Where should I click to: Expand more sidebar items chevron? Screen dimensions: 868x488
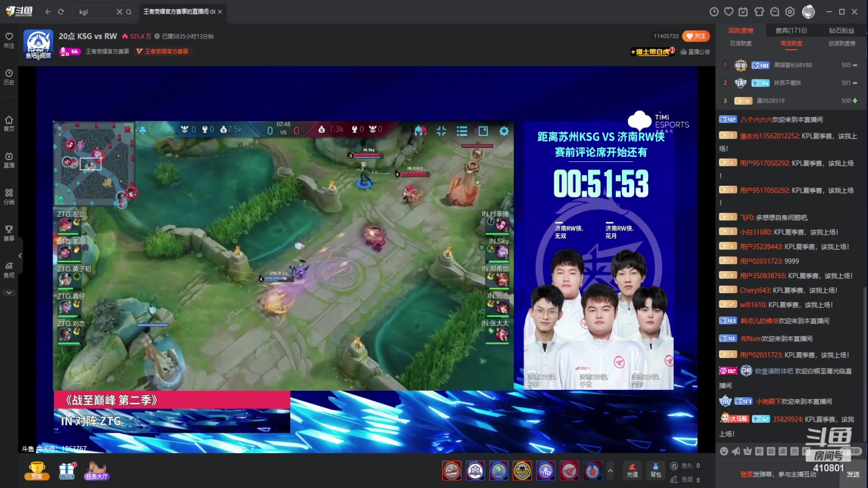9,293
